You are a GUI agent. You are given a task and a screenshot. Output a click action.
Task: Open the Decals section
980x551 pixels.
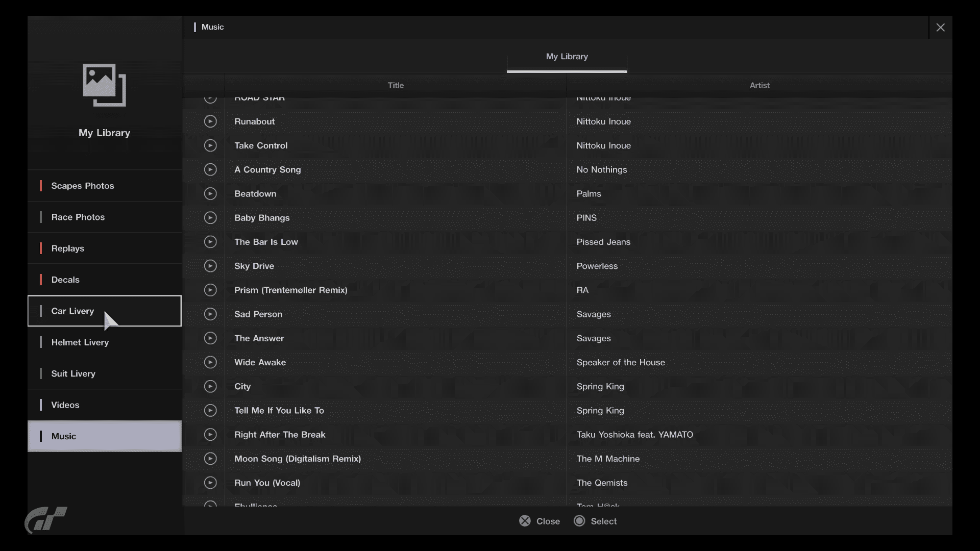(x=105, y=280)
